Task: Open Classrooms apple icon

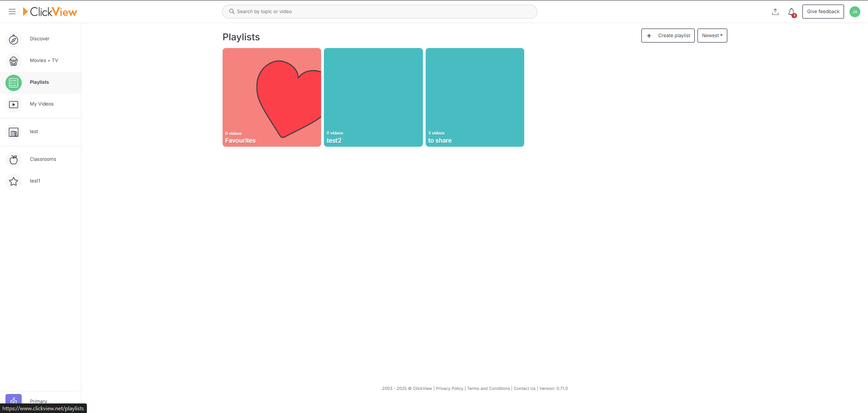Action: coord(14,160)
